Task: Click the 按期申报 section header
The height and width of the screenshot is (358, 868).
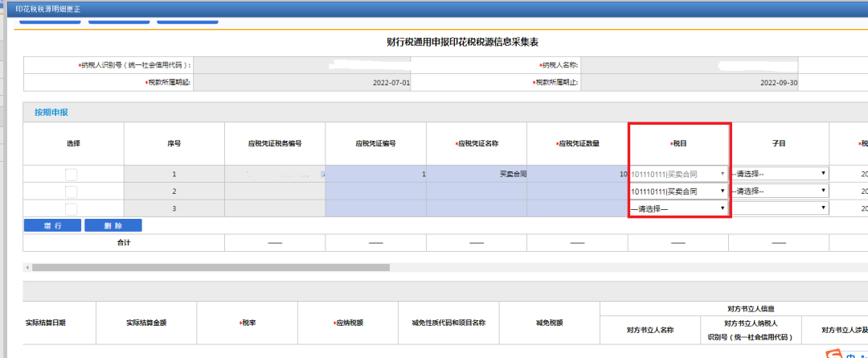Action: click(51, 112)
